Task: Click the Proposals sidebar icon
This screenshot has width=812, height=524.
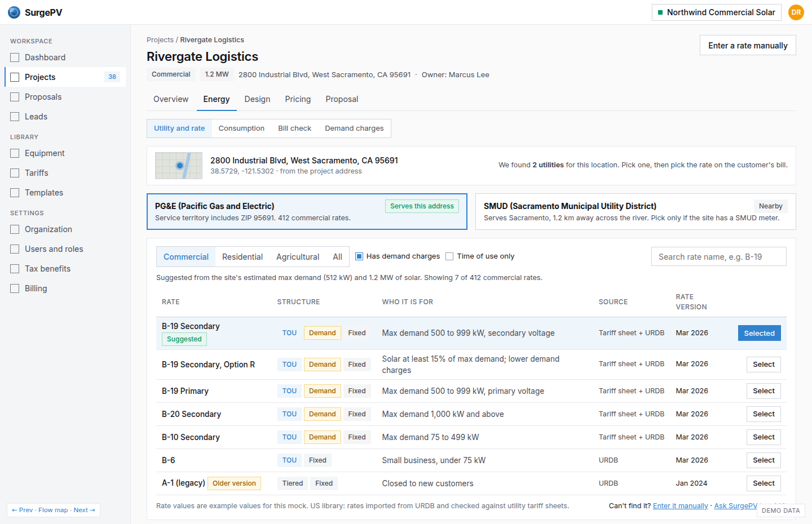Action: click(x=15, y=97)
